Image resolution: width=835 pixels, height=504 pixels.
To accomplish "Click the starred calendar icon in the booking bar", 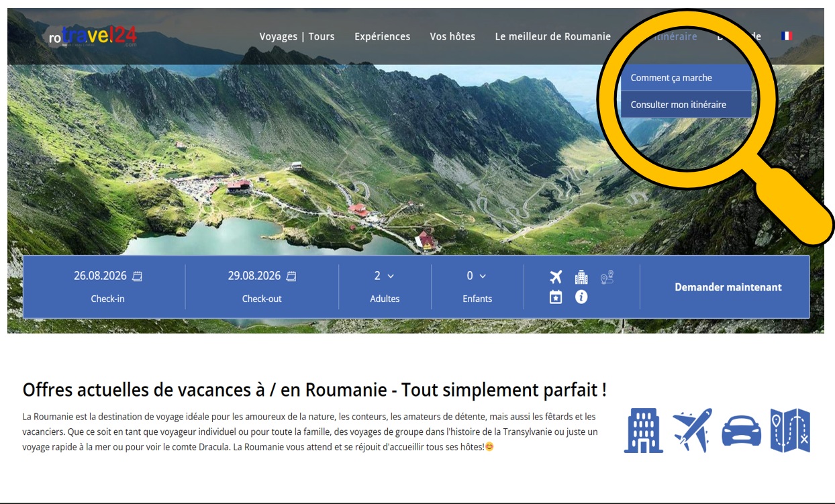I will (x=556, y=297).
